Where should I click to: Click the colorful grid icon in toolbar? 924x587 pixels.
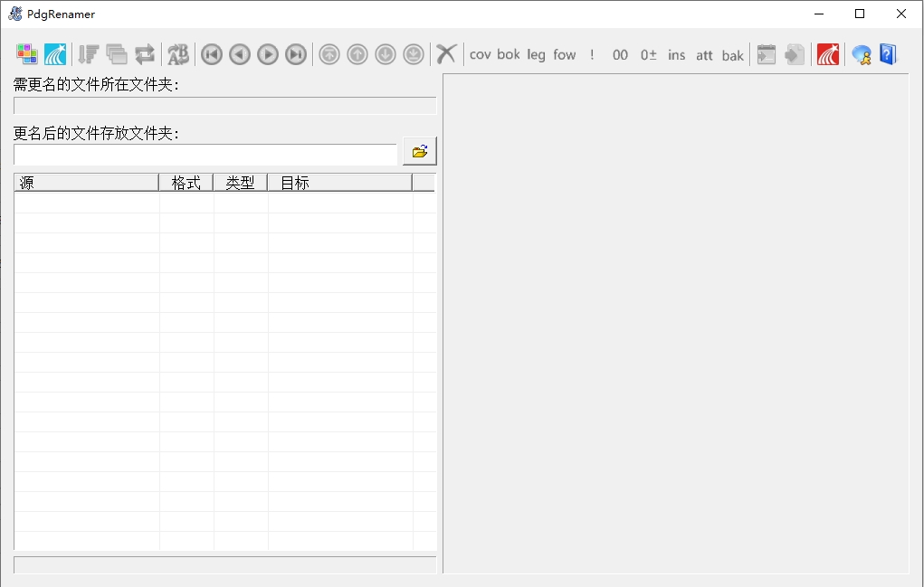26,54
